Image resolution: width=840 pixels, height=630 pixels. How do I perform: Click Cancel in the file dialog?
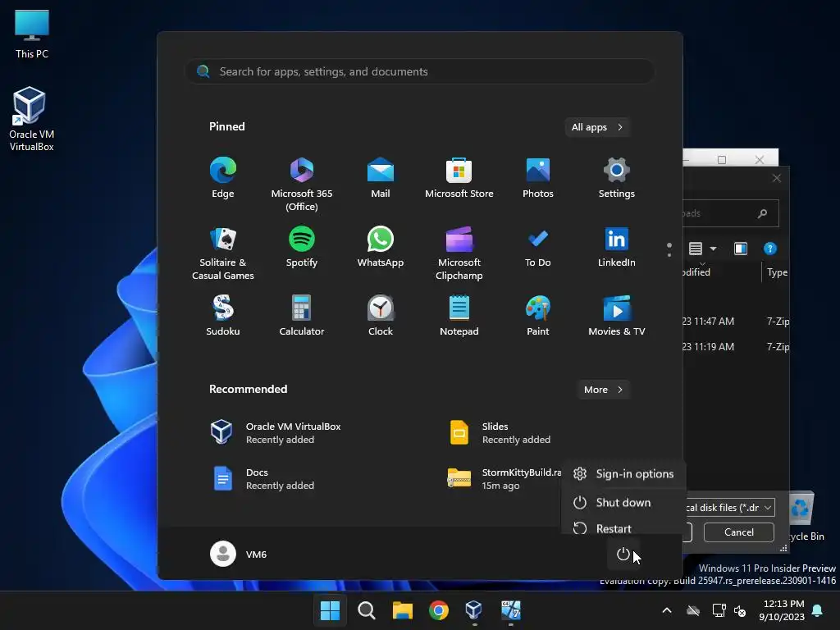click(x=739, y=532)
